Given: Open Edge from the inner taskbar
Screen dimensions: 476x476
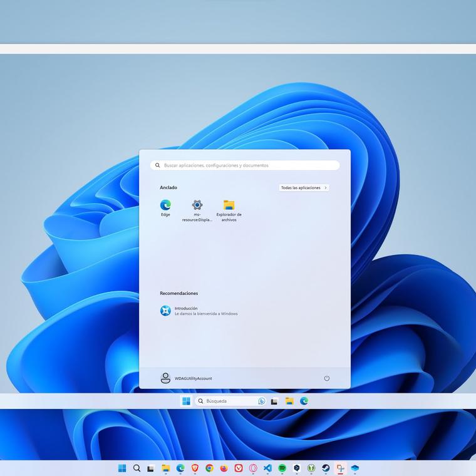Looking at the screenshot, I should point(304,401).
